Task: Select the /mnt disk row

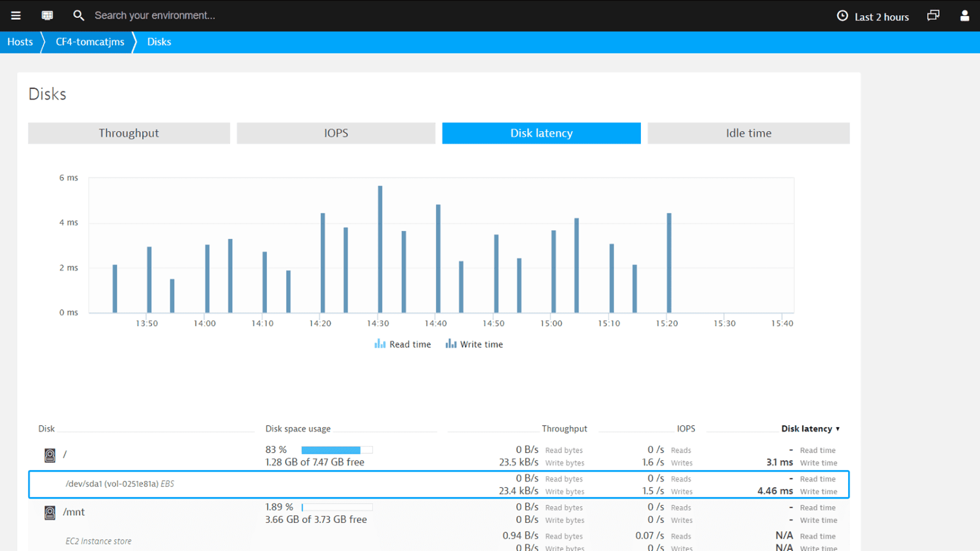Action: tap(438, 513)
